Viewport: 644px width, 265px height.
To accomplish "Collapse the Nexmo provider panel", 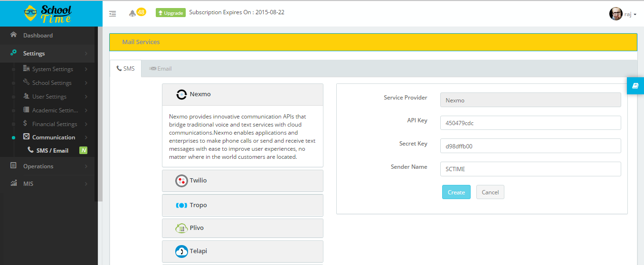I will (x=243, y=94).
